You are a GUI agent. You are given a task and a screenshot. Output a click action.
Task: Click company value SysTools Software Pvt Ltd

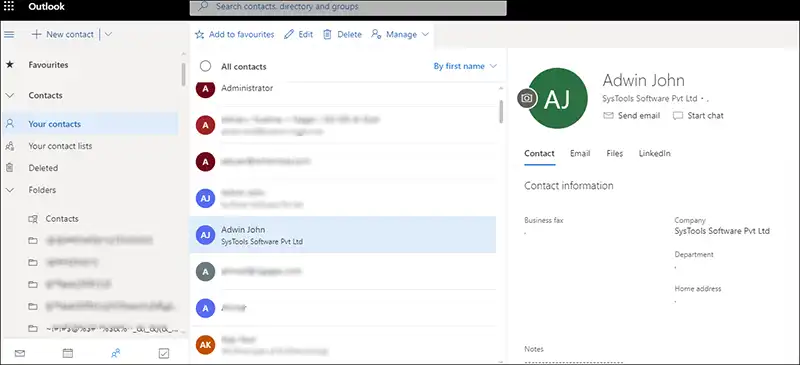pyautogui.click(x=722, y=231)
